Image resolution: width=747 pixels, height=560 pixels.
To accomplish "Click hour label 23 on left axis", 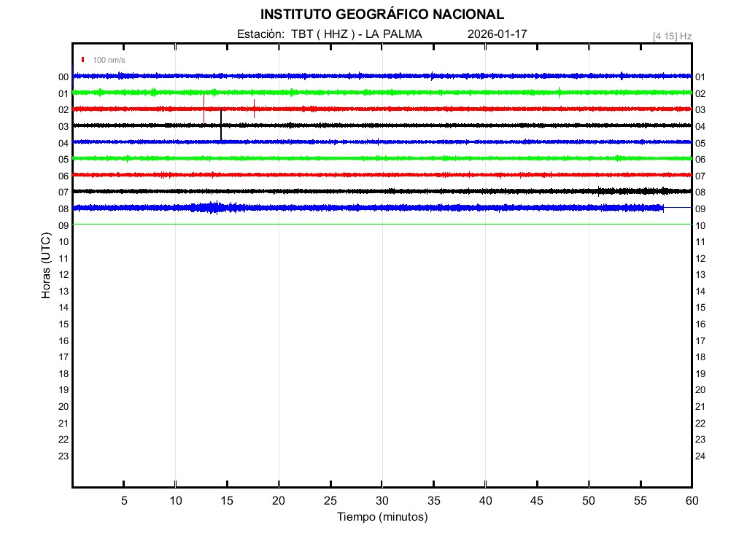I will 63,456.
